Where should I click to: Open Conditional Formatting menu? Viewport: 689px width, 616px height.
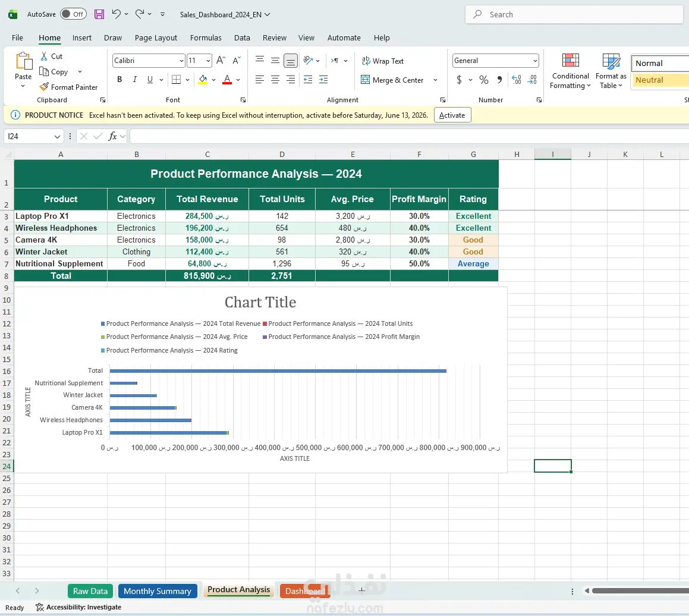(570, 71)
